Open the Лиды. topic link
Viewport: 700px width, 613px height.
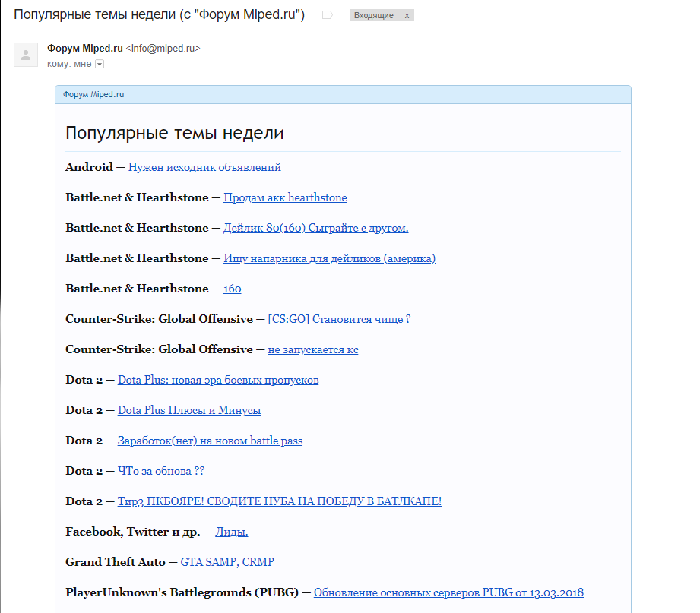pyautogui.click(x=232, y=532)
